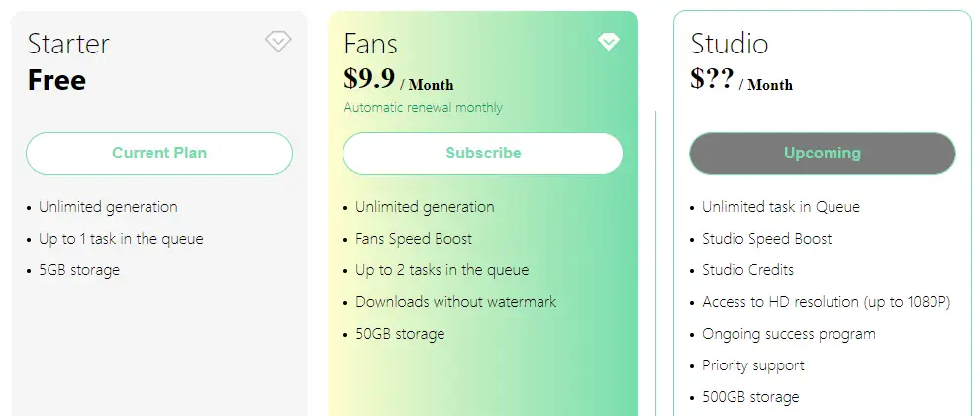Screen dimensions: 980x416
Task: Click the Priority support item
Action: [x=753, y=365]
